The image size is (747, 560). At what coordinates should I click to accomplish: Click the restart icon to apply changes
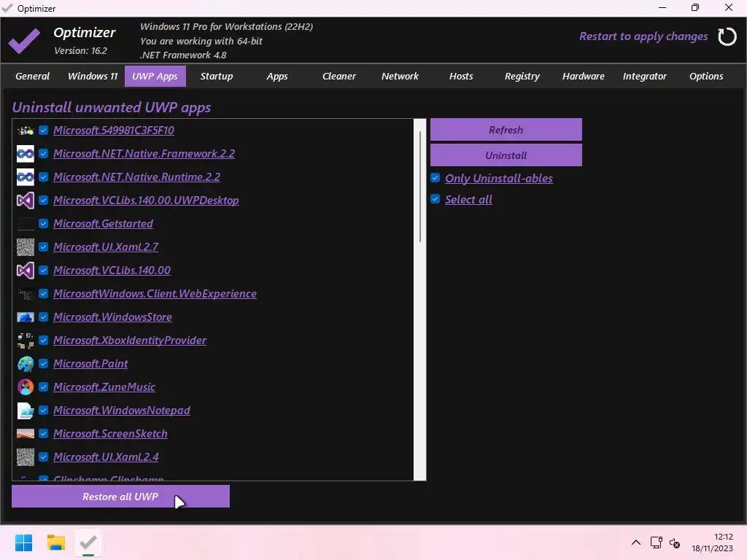[x=727, y=36]
